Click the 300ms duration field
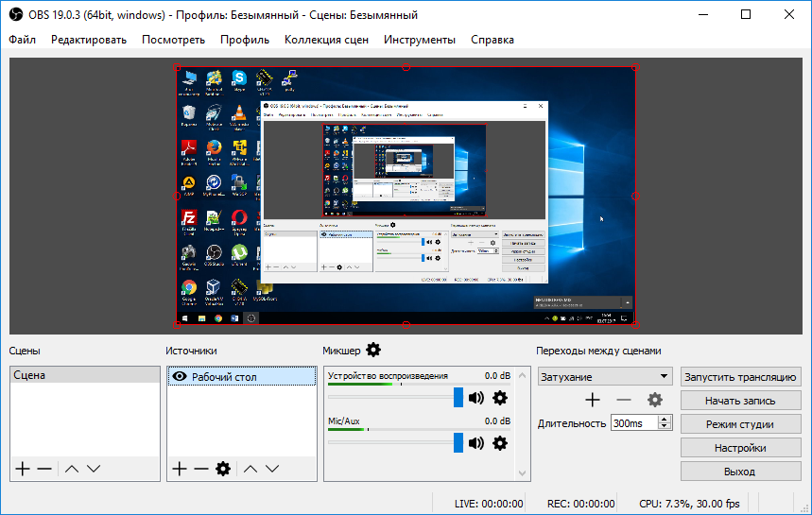Screen dimensions: 812x515 pos(634,423)
